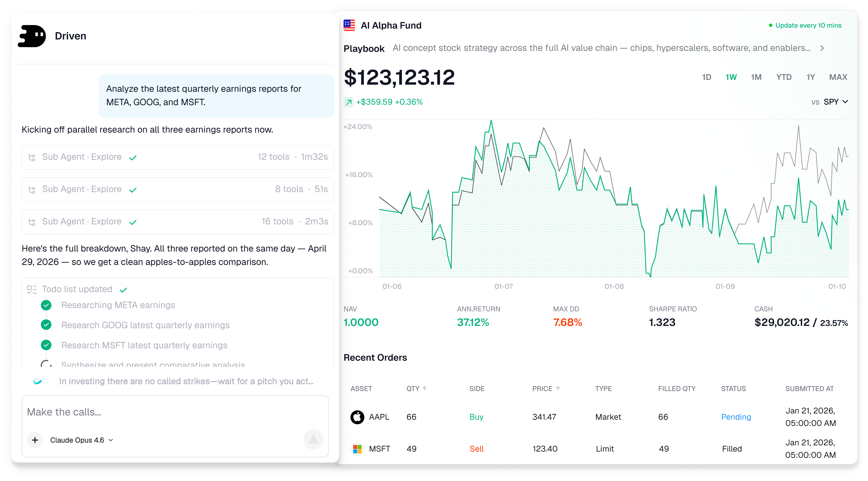Screen dimensions: 868x481
Task: Click the Pending status link for AAPL
Action: (736, 417)
